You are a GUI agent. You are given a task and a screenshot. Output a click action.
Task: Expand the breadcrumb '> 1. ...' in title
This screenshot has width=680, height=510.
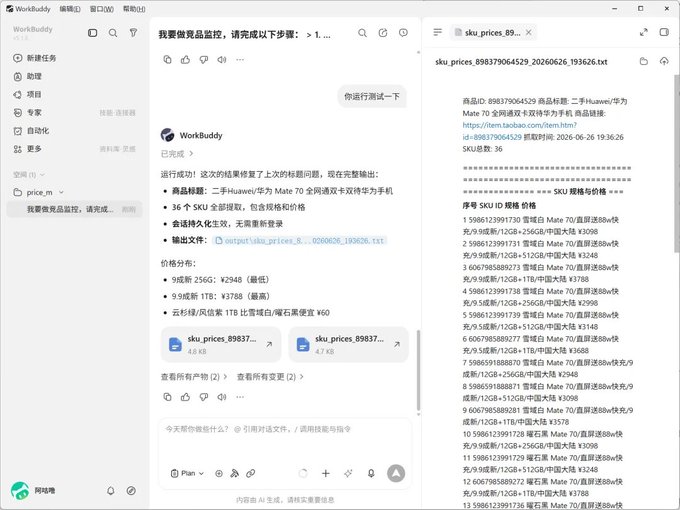coord(318,35)
